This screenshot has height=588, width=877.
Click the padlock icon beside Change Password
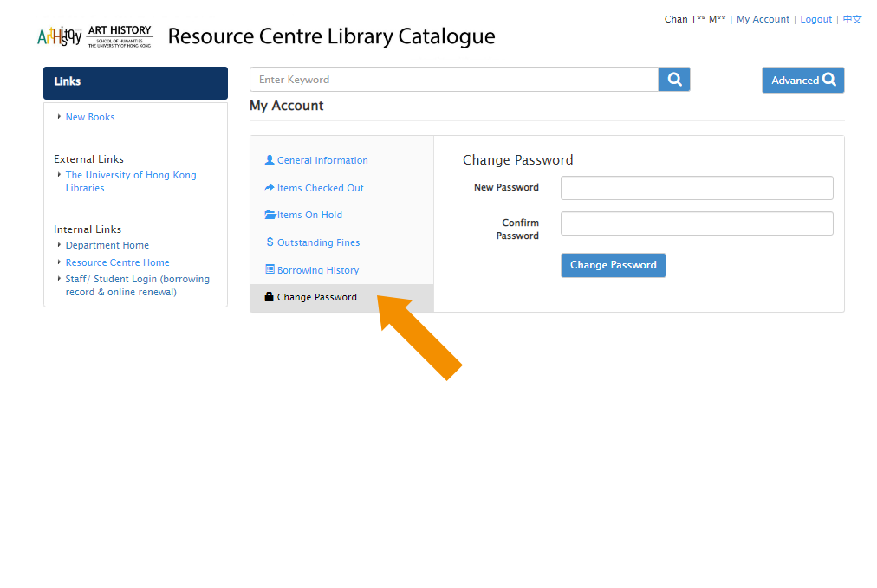[270, 296]
